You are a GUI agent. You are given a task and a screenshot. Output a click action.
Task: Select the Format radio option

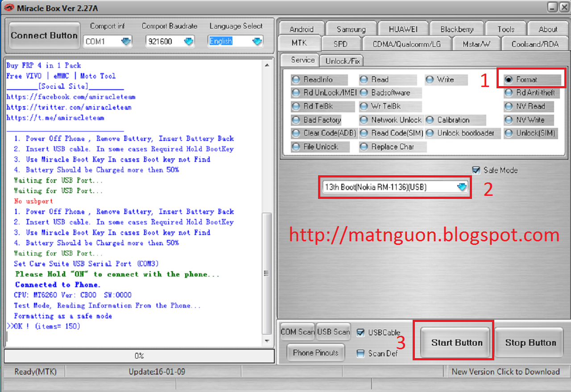(x=532, y=79)
